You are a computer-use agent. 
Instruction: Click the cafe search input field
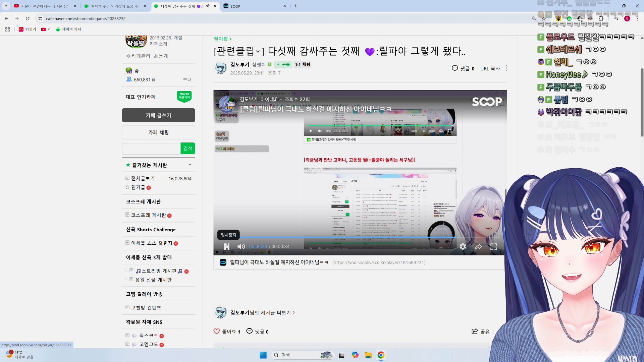pyautogui.click(x=151, y=148)
